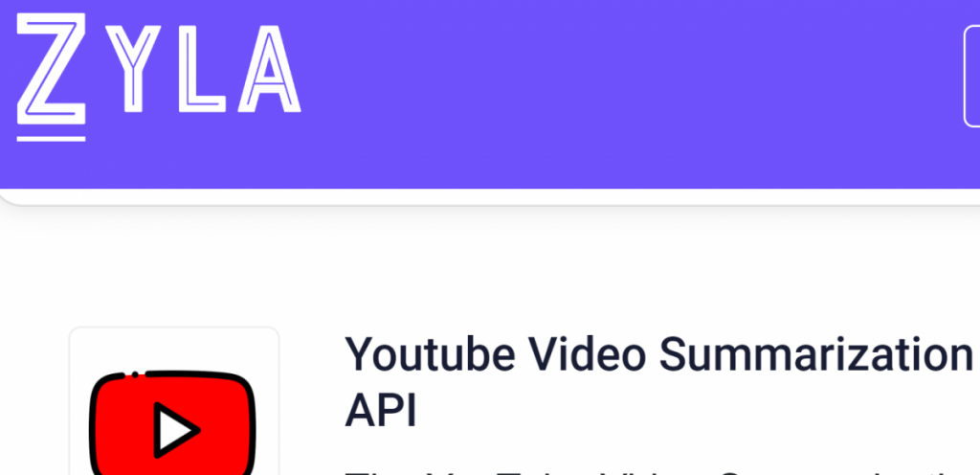
Task: Click the outlined button at header's right edge
Action: coord(972,77)
